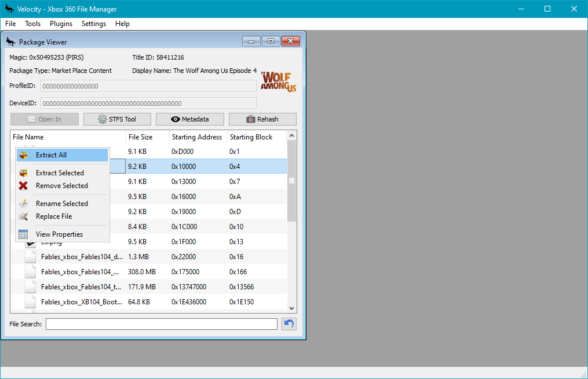588x379 pixels.
Task: Choose Remove Selected from context menu
Action: [62, 186]
